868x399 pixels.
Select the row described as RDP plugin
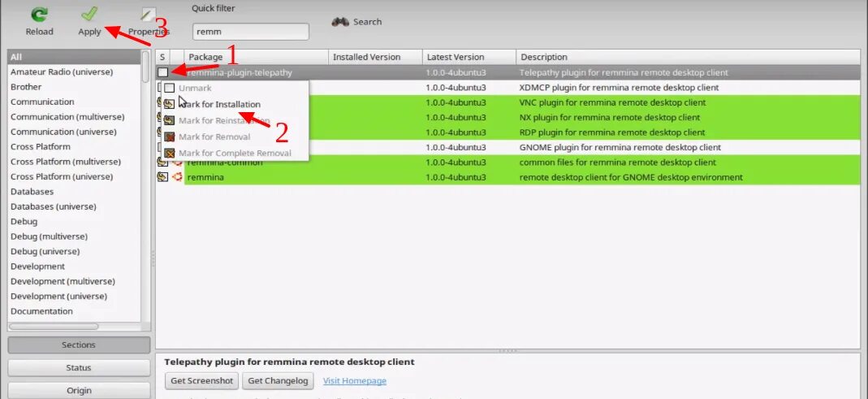tap(508, 132)
